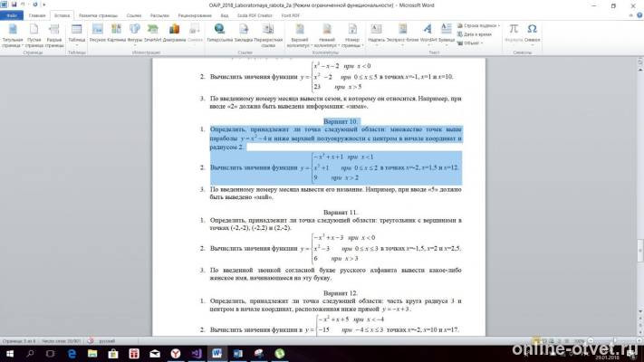Insert a SmartArt graphic
This screenshot has height=362, width=644.
(152, 33)
